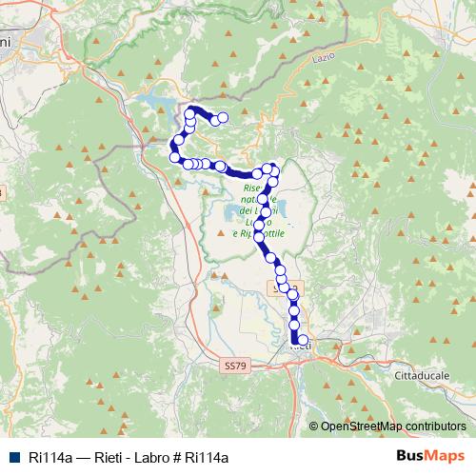Click the partial Terni label at left edge
The width and height of the screenshot is (476, 476).
point(5,42)
